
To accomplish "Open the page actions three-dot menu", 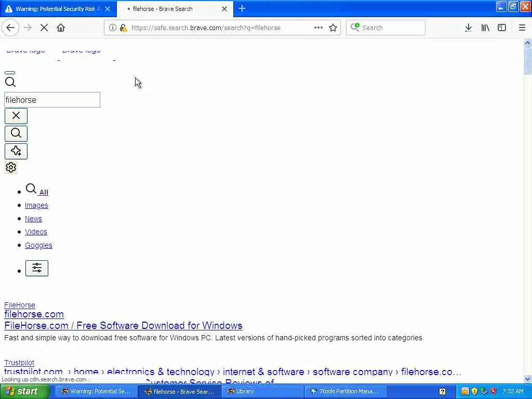I will click(318, 28).
